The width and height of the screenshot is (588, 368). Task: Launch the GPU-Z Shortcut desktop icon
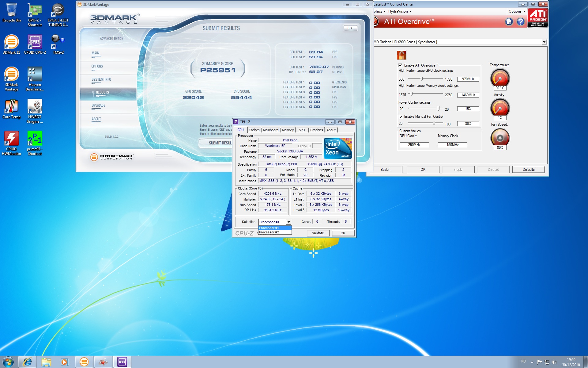pos(35,14)
